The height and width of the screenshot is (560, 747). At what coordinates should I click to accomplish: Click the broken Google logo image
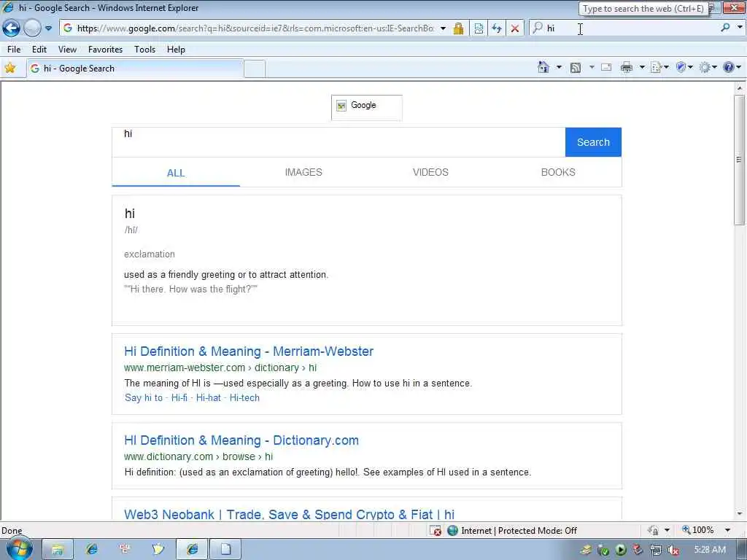[x=366, y=108]
